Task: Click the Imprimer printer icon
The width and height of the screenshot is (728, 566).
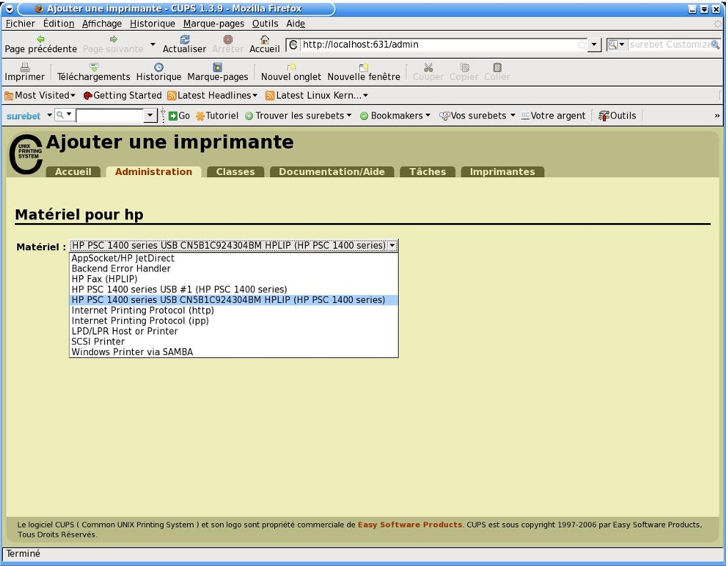Action: pos(24,67)
